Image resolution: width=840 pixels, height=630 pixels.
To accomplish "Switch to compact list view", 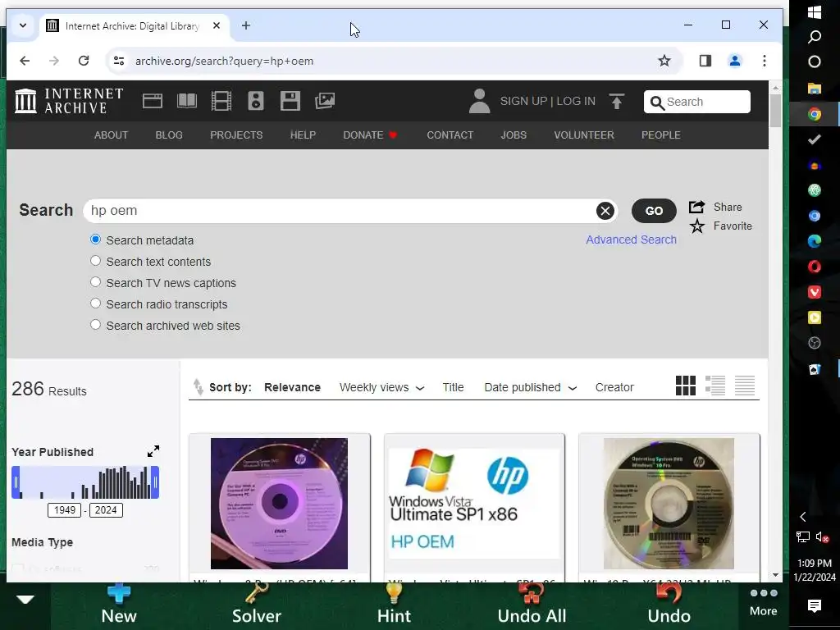I will pyautogui.click(x=745, y=386).
